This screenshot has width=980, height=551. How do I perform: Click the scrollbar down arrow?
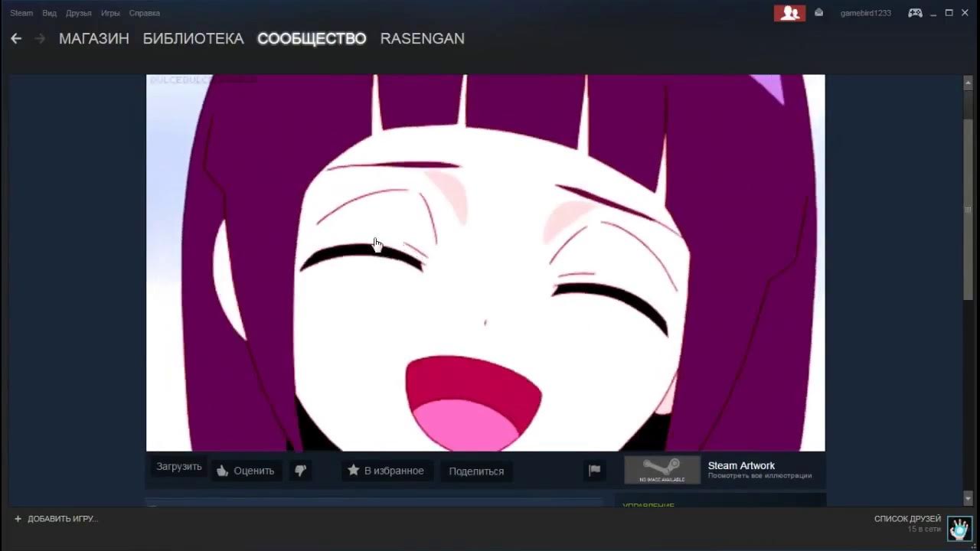[x=968, y=499]
